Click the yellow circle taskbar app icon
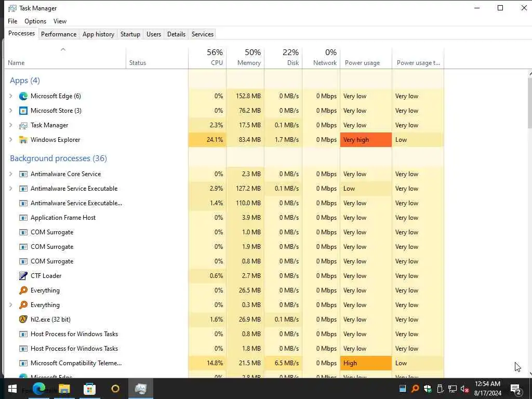 (115, 389)
